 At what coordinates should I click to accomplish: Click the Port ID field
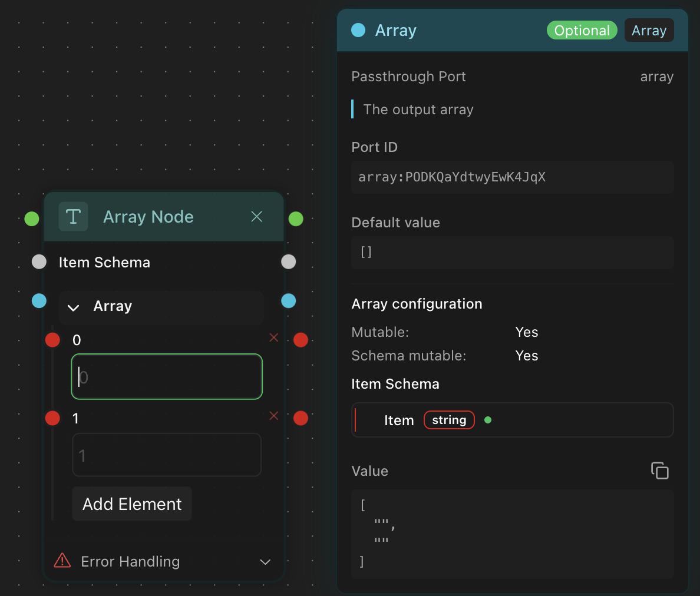coord(512,177)
